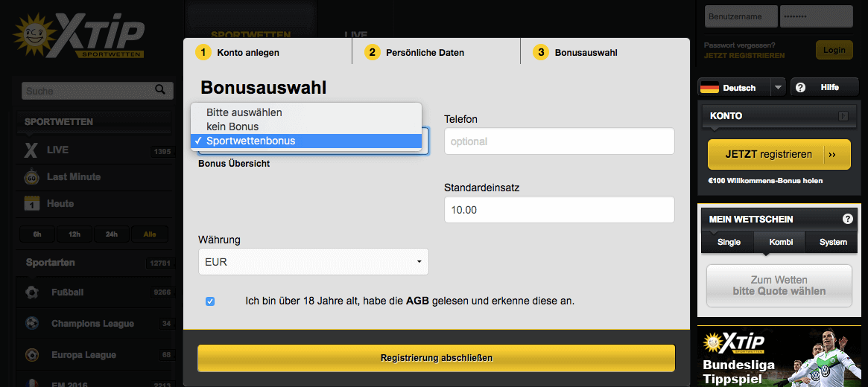Image resolution: width=868 pixels, height=387 pixels.
Task: Select the 24h time filter
Action: click(112, 234)
